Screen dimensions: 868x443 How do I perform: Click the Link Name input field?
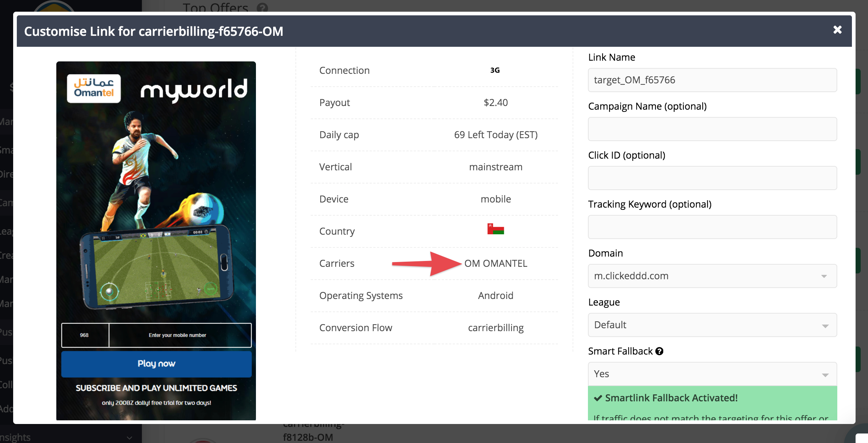point(712,80)
